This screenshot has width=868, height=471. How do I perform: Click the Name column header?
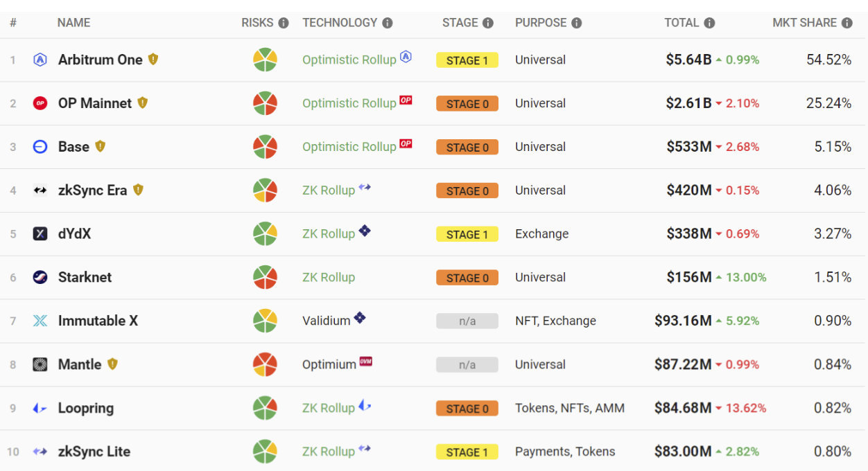73,23
